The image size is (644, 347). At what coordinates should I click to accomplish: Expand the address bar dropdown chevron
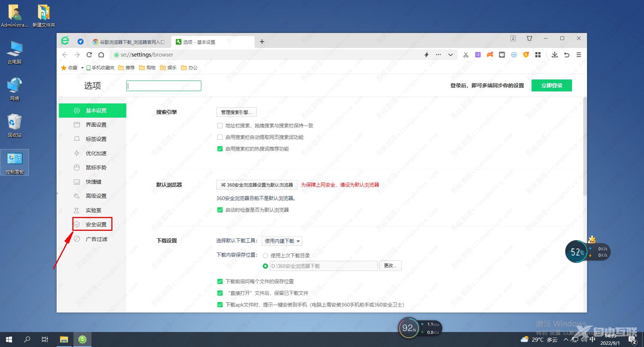point(451,55)
